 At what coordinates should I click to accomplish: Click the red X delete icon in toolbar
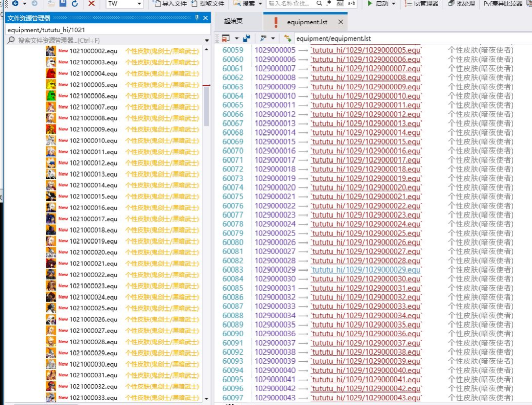pyautogui.click(x=91, y=4)
